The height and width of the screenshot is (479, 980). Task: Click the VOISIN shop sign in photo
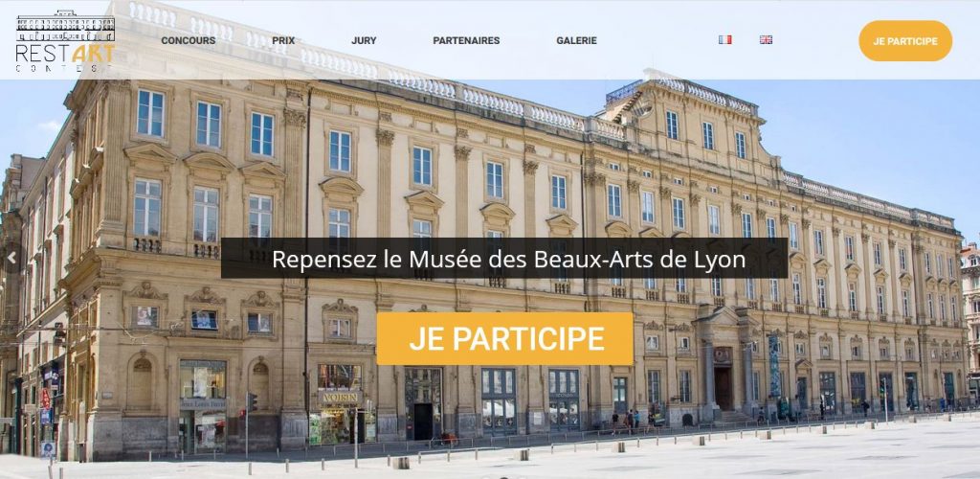[x=341, y=398]
